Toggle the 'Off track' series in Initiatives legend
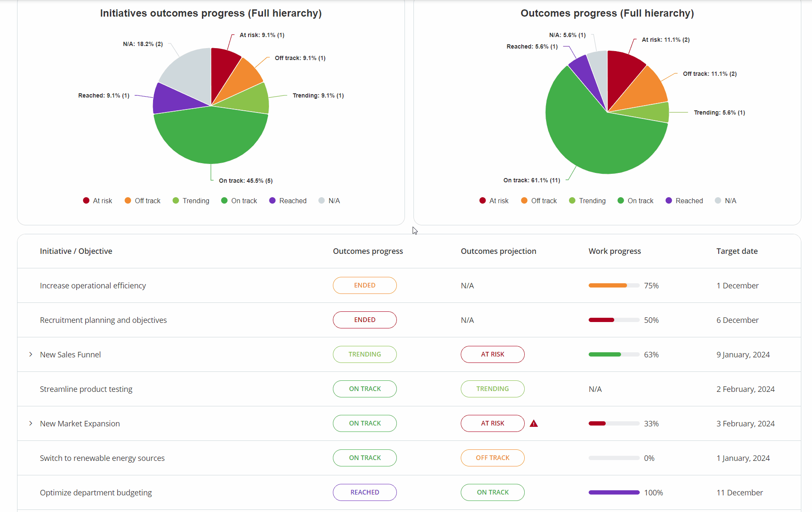This screenshot has height=512, width=812. tap(128, 201)
